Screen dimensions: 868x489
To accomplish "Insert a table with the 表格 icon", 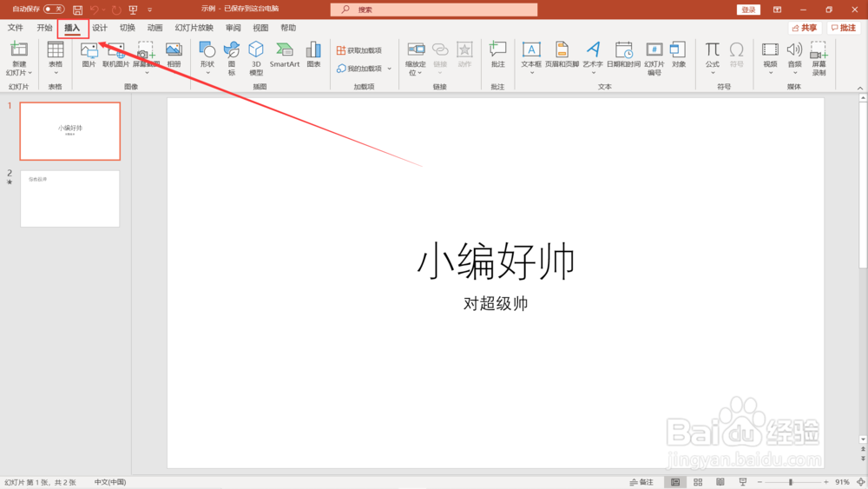I will click(x=56, y=50).
